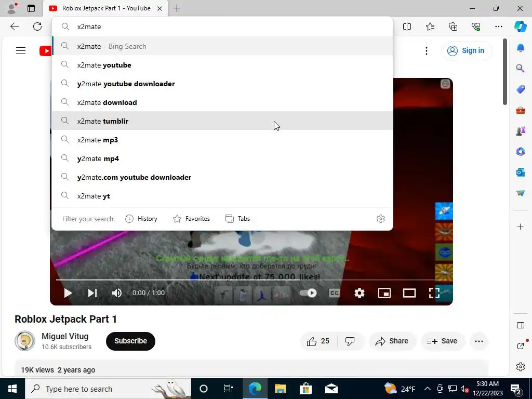This screenshot has width=532, height=399.
Task: Open video player settings gear
Action: 360,293
